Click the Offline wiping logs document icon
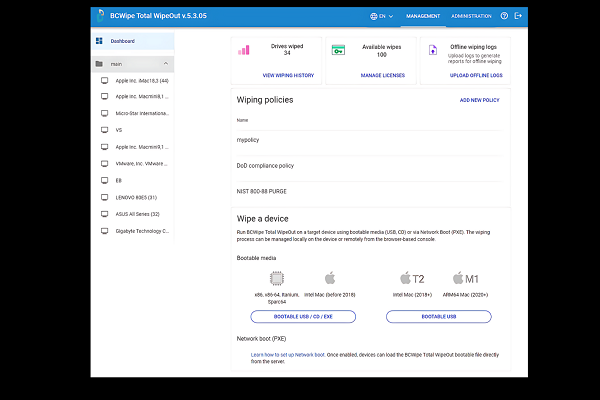600x400 pixels. (x=431, y=50)
